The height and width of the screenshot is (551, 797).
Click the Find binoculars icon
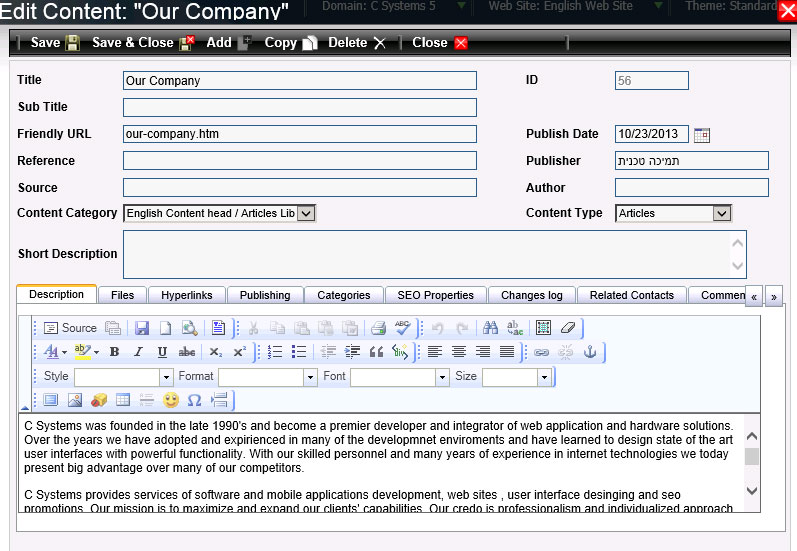click(x=490, y=328)
